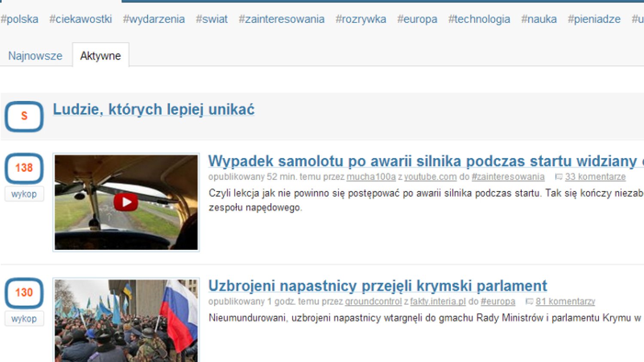Switch to the Najnowsze tab
The width and height of the screenshot is (644, 362).
tap(35, 56)
